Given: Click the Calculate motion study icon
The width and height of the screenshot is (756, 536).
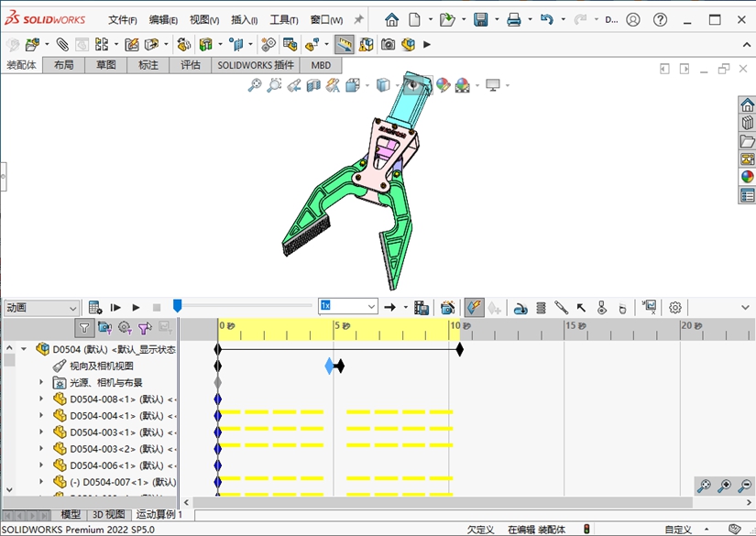Looking at the screenshot, I should pos(95,307).
